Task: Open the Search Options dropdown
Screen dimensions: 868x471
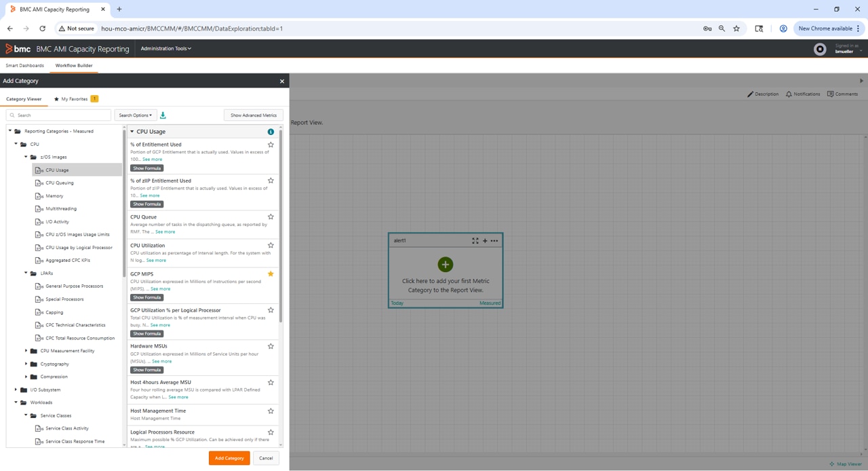Action: (x=136, y=115)
